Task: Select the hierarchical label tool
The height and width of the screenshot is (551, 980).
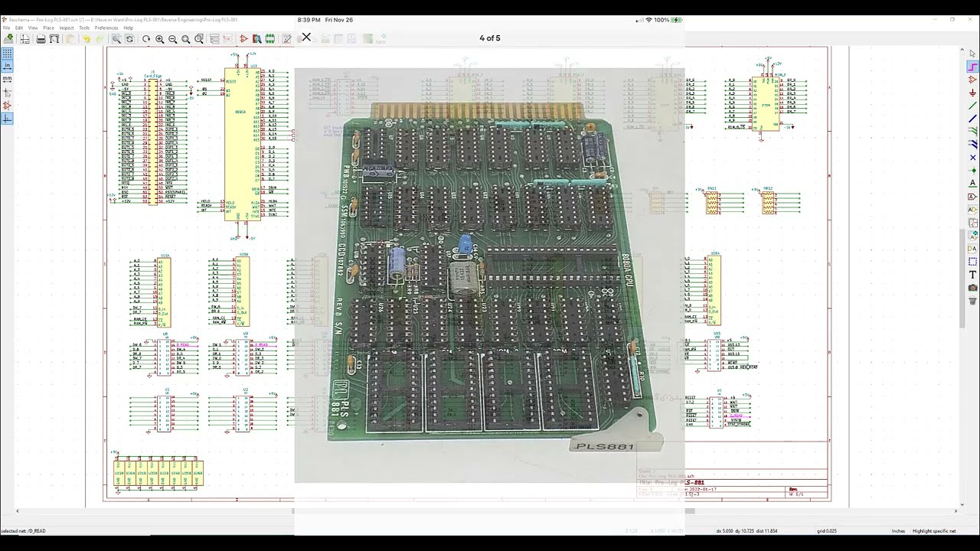Action: [x=972, y=210]
